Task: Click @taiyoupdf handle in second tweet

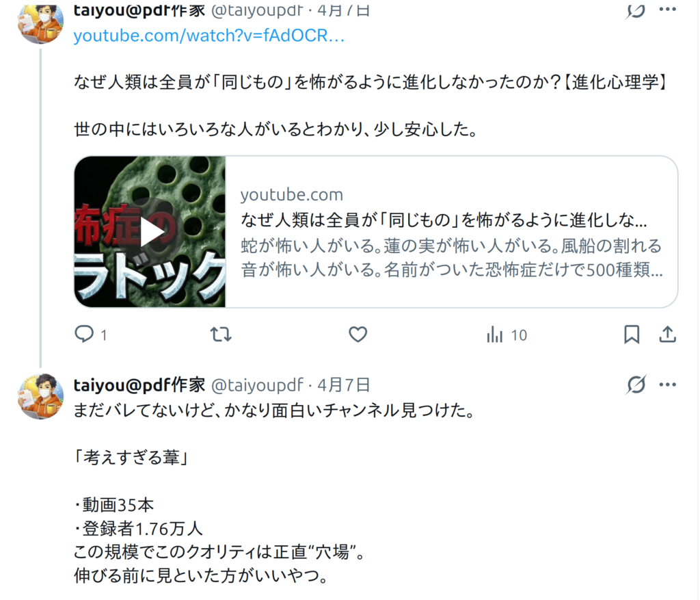Action: pos(257,385)
